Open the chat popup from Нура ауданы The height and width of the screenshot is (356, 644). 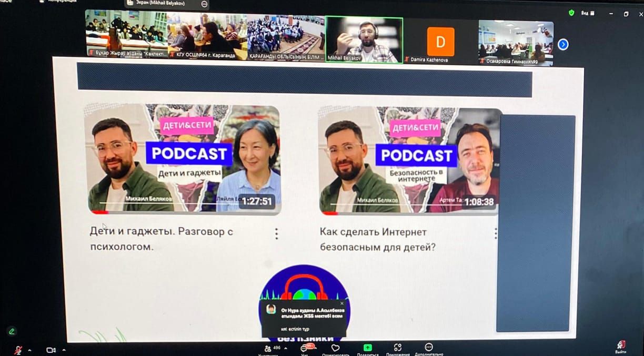305,319
